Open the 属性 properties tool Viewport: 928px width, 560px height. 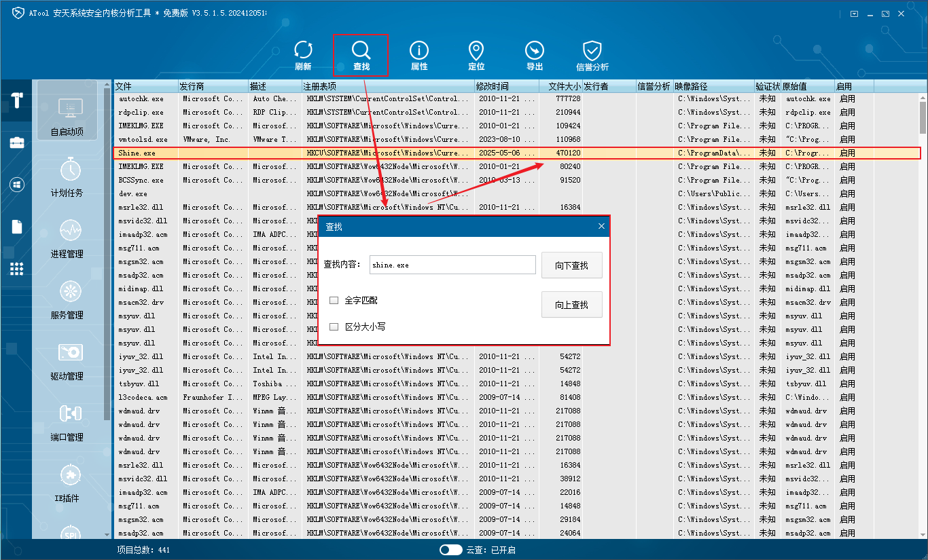pos(419,55)
